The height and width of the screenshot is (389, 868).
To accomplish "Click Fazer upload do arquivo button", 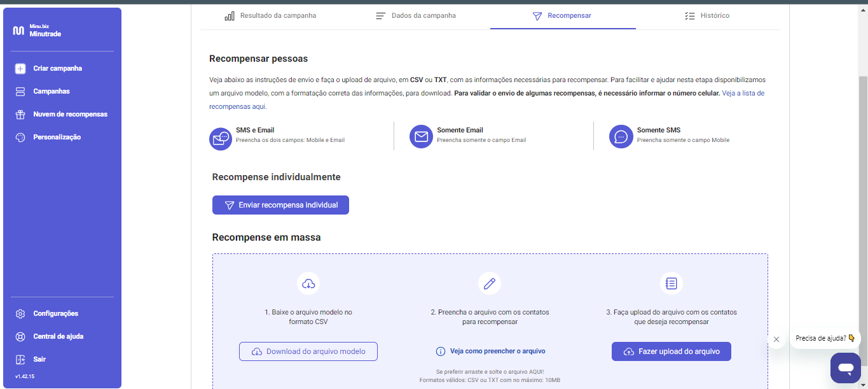I will coord(672,351).
